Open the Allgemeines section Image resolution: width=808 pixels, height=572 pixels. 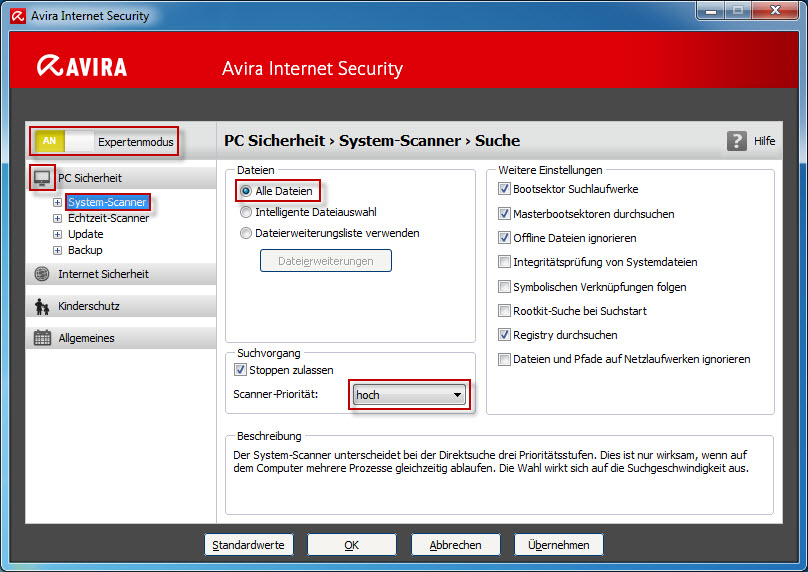tap(121, 338)
